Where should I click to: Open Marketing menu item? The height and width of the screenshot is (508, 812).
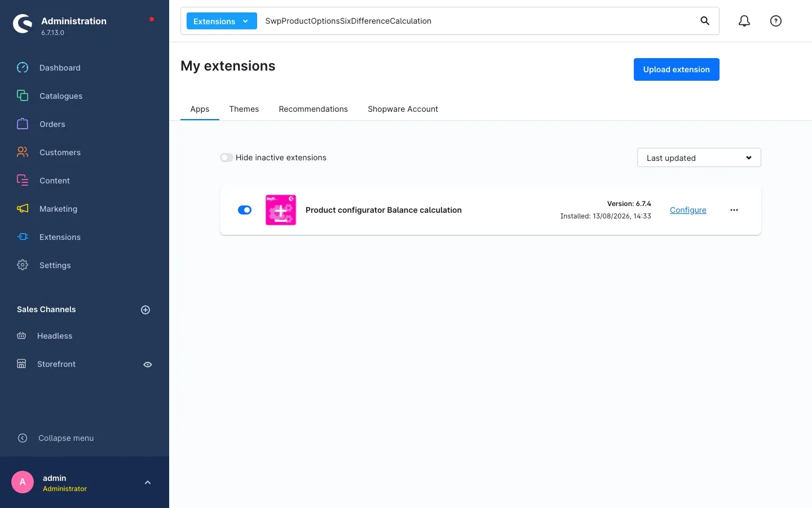(58, 209)
